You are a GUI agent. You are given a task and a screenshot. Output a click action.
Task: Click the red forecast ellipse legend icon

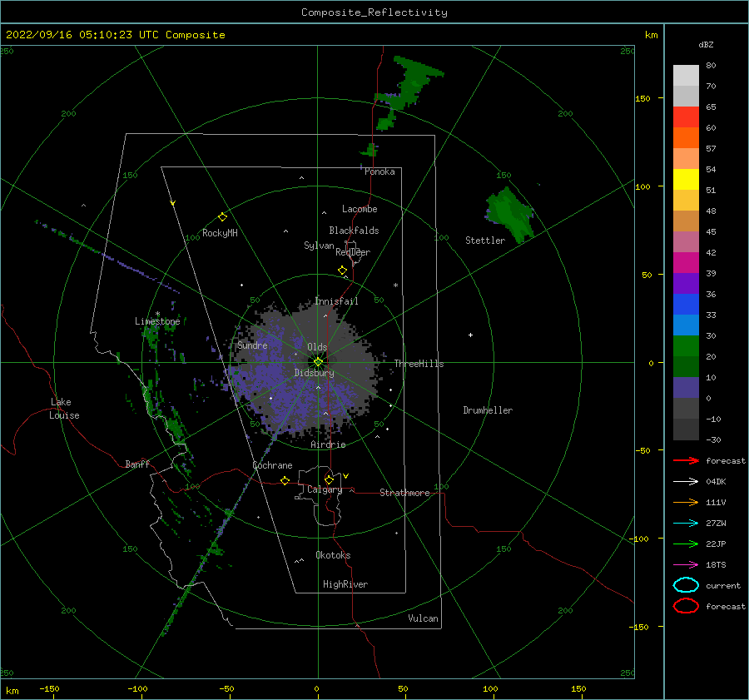(686, 606)
